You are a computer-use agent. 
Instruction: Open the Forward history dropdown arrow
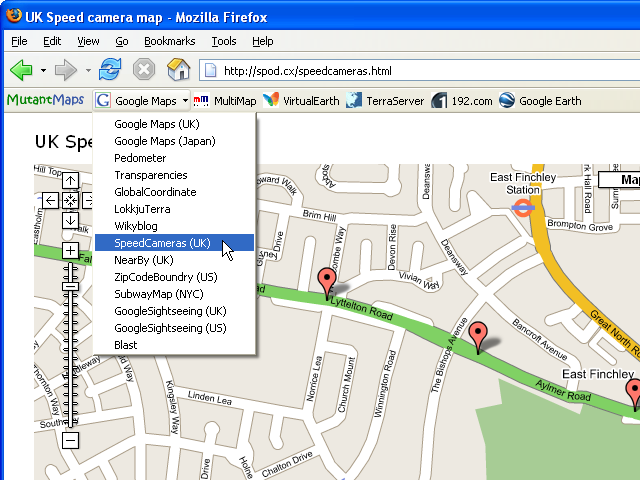coord(86,71)
